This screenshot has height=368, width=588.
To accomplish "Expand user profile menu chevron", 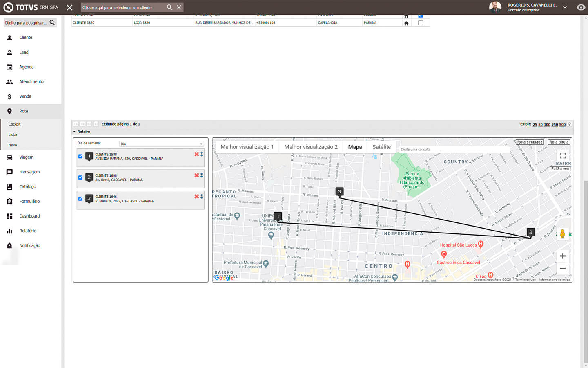I will 565,7.
